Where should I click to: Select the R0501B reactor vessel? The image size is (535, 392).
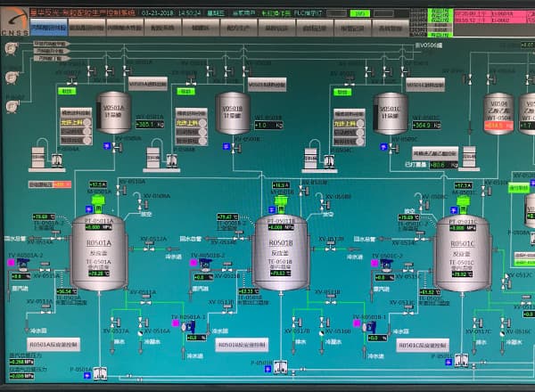tap(280, 249)
